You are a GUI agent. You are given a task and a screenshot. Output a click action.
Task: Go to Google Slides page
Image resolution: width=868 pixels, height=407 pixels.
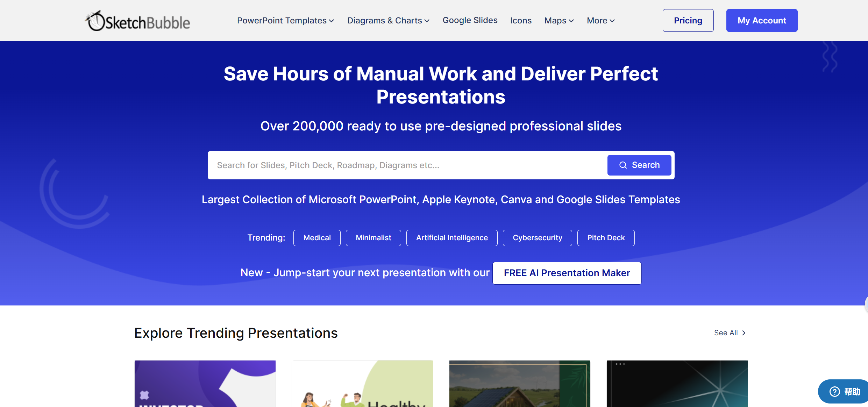[x=470, y=20]
